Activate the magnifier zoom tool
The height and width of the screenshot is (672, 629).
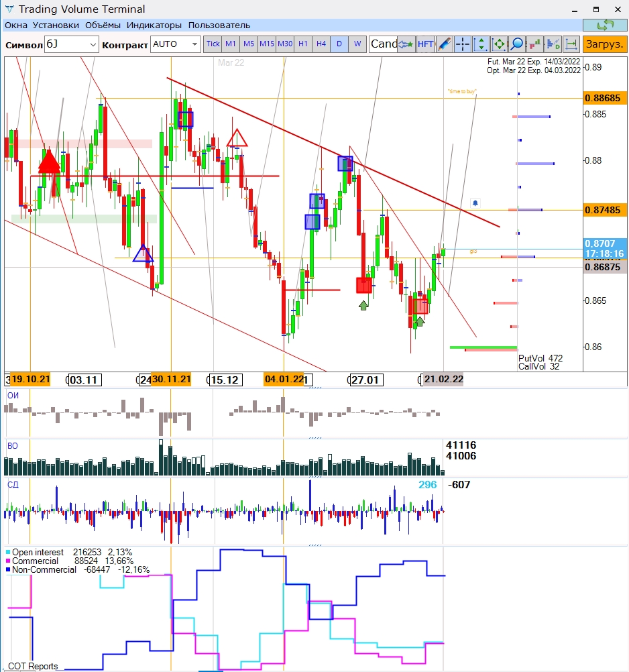point(517,44)
